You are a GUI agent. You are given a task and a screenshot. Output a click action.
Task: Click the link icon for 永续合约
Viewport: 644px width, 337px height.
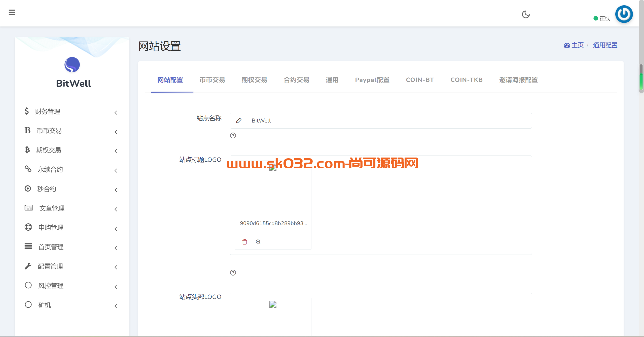[28, 169]
